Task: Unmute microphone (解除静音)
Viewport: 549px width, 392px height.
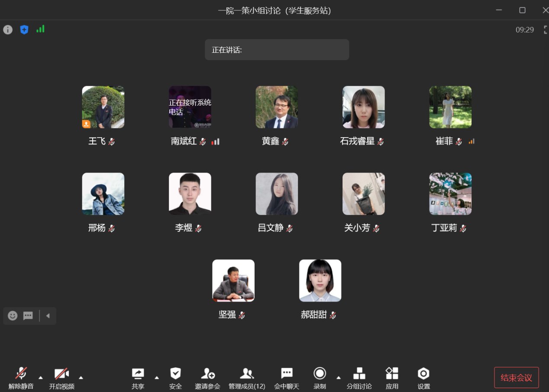Action: tap(21, 374)
